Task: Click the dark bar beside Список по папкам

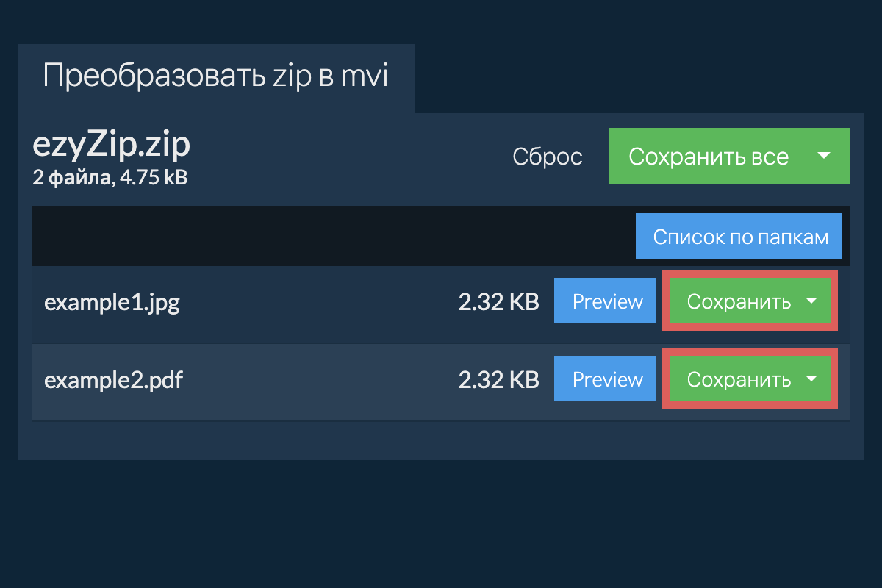Action: 331,237
